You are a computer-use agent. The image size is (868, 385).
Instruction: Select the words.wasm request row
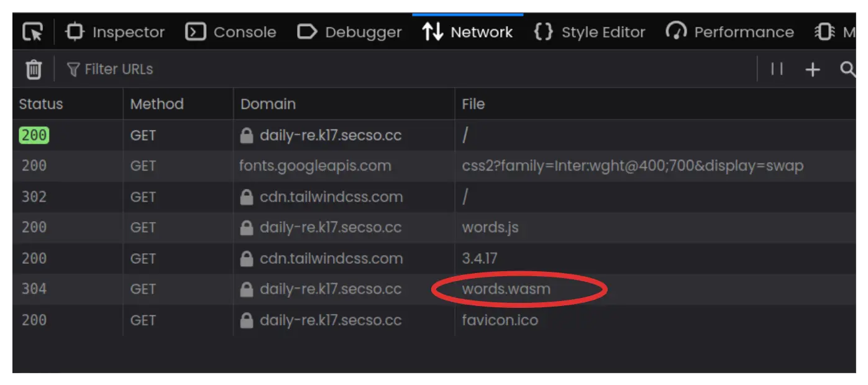tap(506, 289)
